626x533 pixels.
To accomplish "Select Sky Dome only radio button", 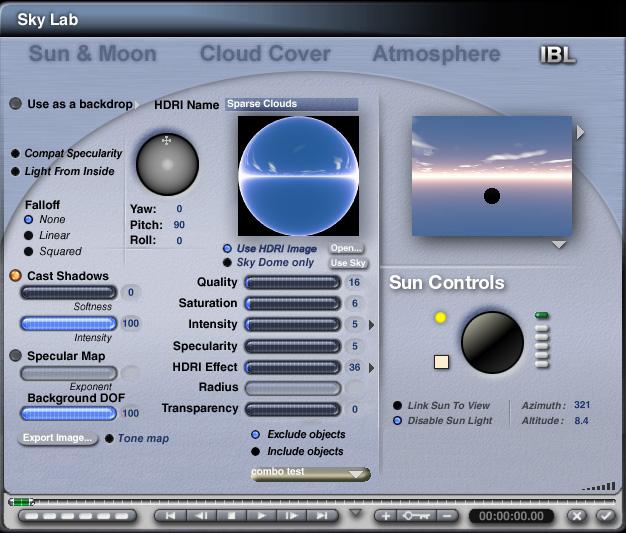I will click(x=227, y=262).
